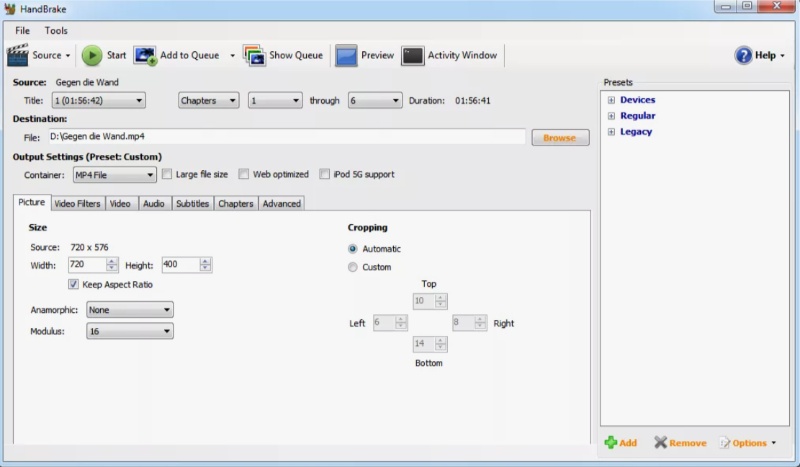800x467 pixels.
Task: Click the source size '720 x 576'
Action: (89, 248)
